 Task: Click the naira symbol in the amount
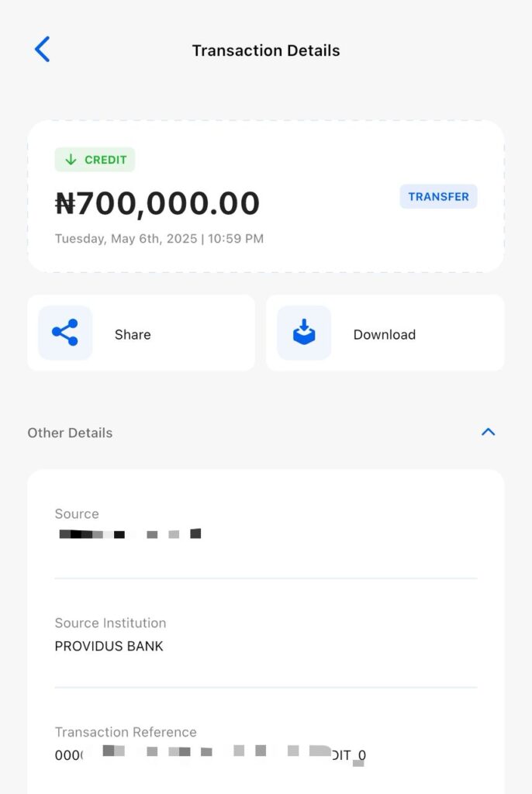click(65, 204)
